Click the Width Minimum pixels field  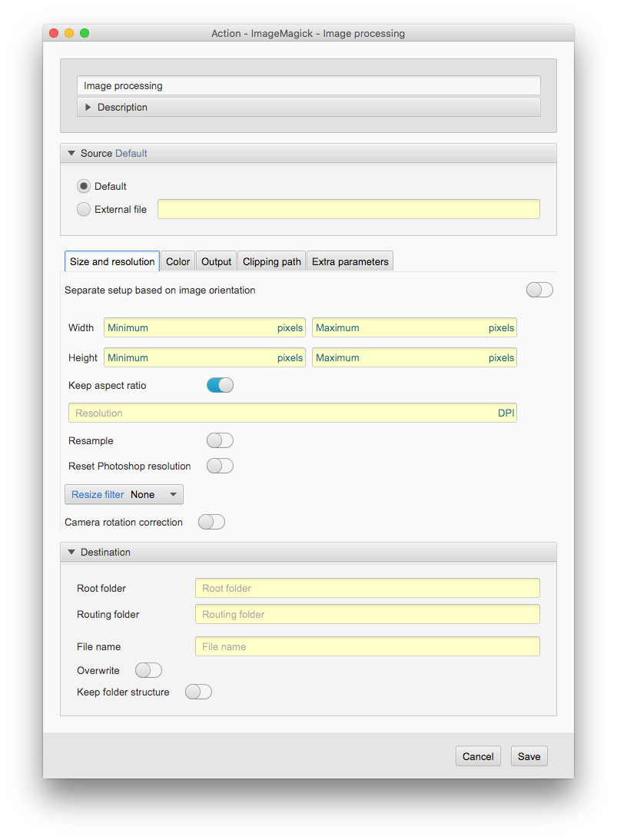pos(204,327)
